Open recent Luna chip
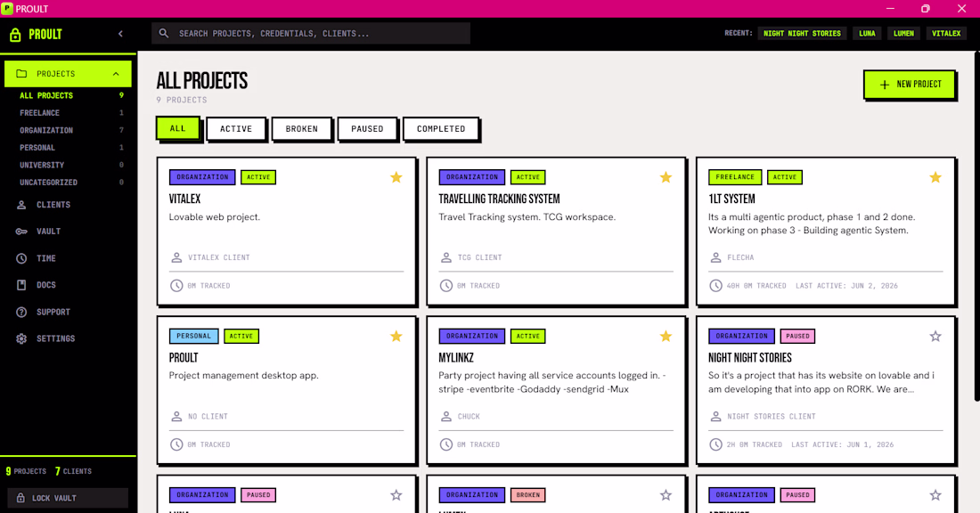980x513 pixels. pos(867,34)
